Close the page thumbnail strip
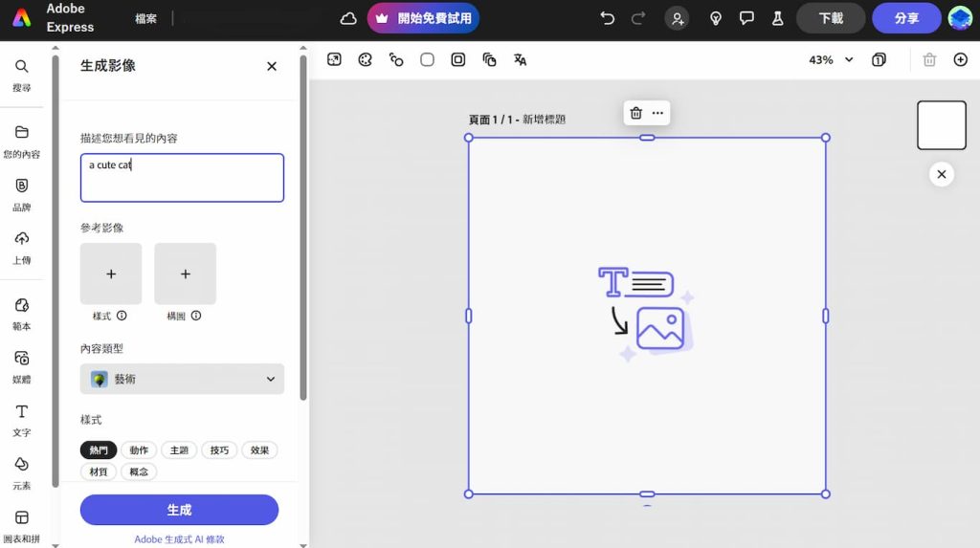Image resolution: width=980 pixels, height=548 pixels. tap(942, 174)
